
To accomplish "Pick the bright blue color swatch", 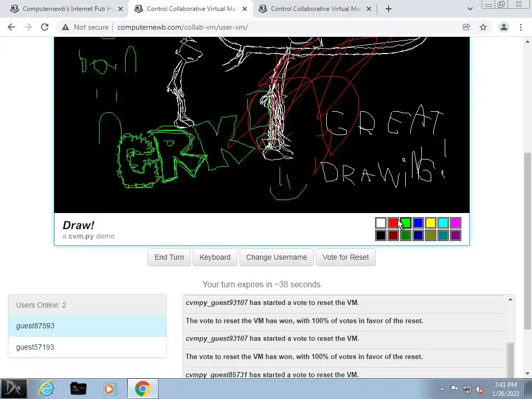I will [418, 222].
